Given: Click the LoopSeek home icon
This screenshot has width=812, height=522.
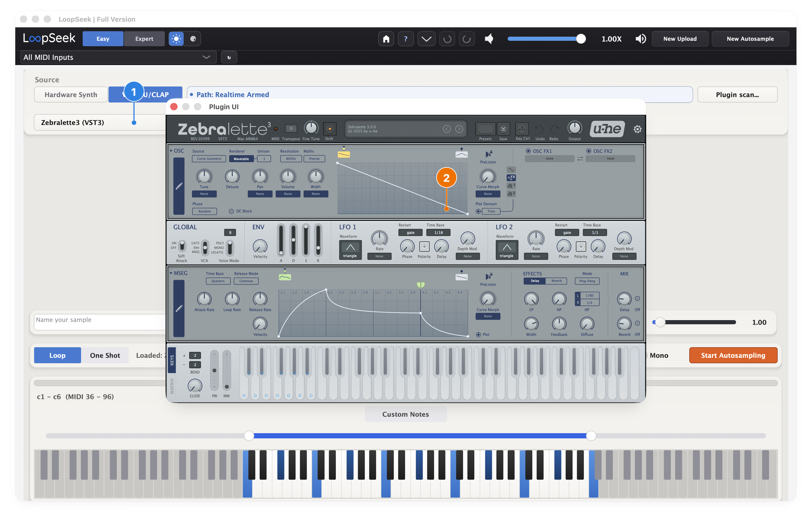Looking at the screenshot, I should [x=386, y=39].
